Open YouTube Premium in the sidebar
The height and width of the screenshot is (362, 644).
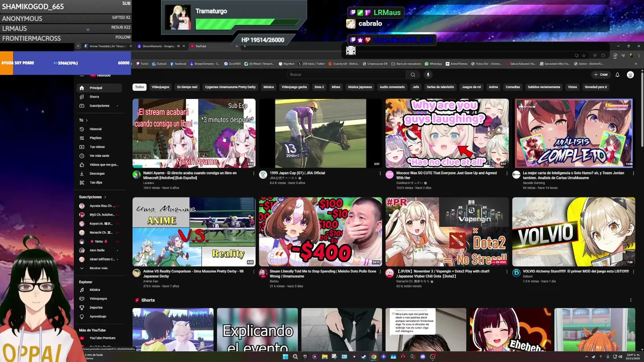(100, 338)
